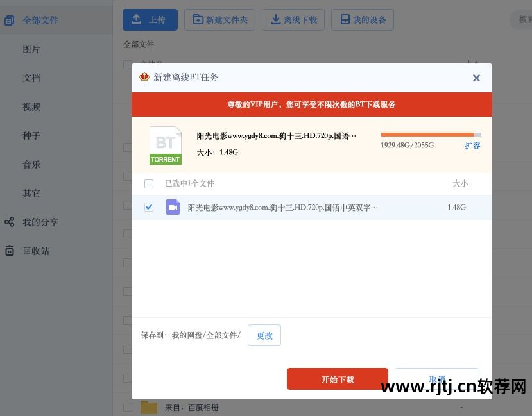Click the Baidu logo in dialog title
This screenshot has width=532, height=416.
coord(144,78)
